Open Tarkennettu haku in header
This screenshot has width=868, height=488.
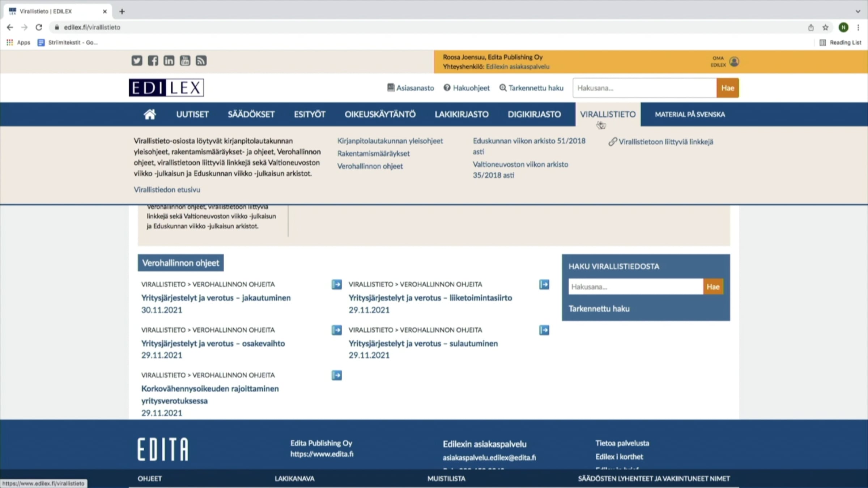(x=531, y=88)
